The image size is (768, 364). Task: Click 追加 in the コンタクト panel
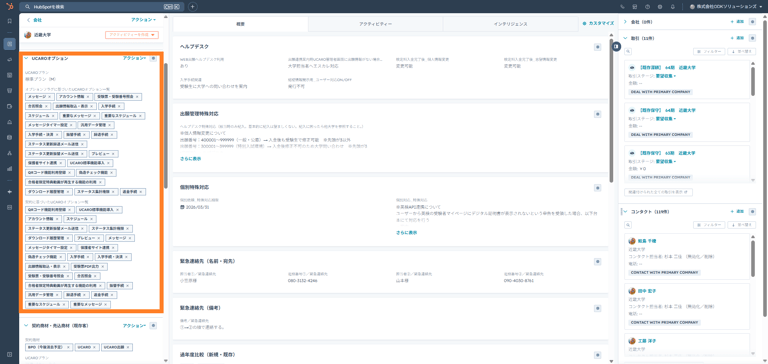[x=738, y=212]
